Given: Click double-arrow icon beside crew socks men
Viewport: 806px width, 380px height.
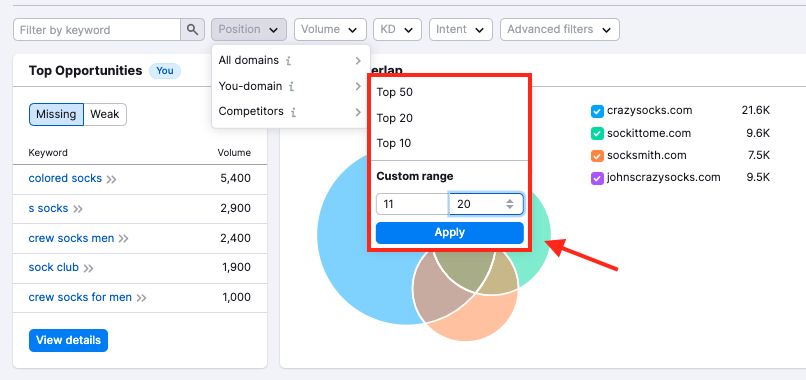Looking at the screenshot, I should pyautogui.click(x=123, y=239).
